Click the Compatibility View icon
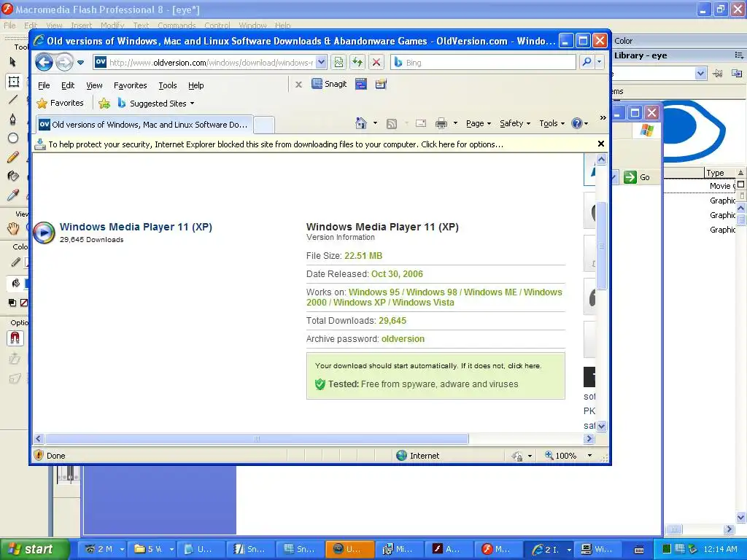Screen dimensions: 747x560 (338, 63)
